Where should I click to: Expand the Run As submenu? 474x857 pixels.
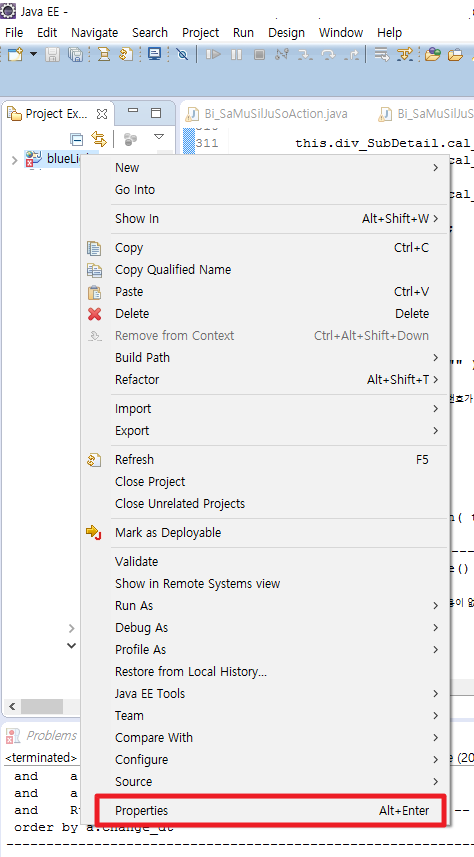click(265, 606)
